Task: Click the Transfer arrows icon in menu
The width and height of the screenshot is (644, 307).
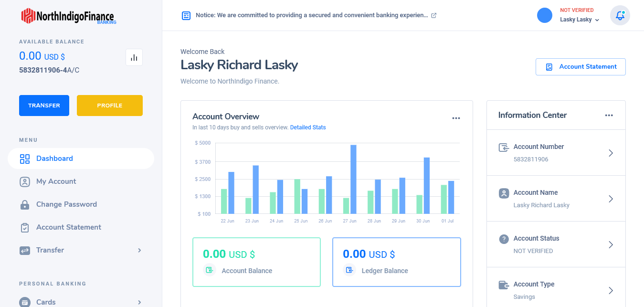Action: click(25, 251)
